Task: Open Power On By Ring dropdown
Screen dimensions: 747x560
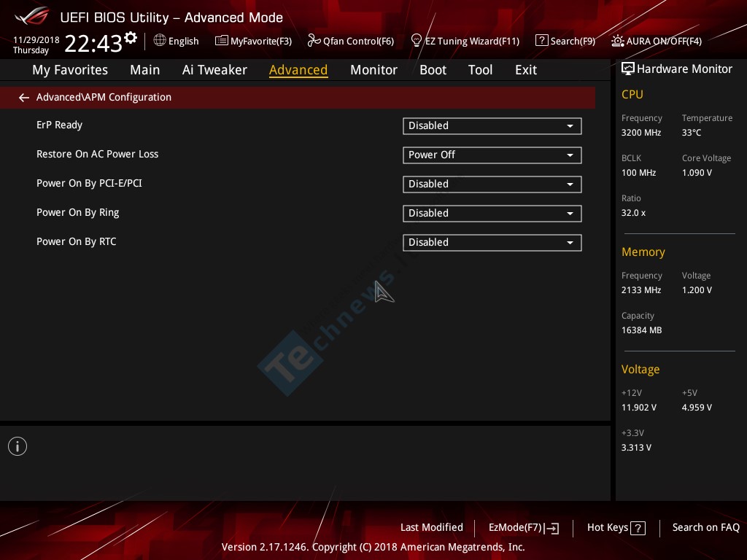Action: pyautogui.click(x=492, y=214)
